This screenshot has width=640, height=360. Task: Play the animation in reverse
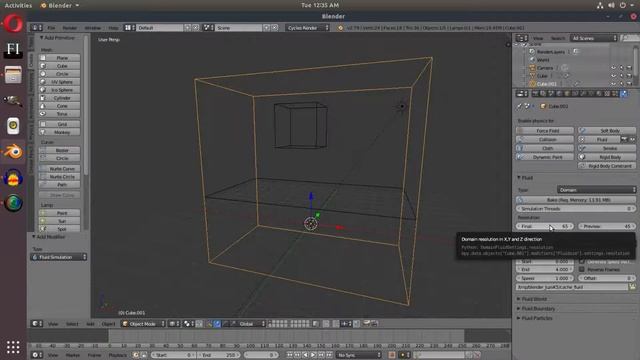coord(305,355)
